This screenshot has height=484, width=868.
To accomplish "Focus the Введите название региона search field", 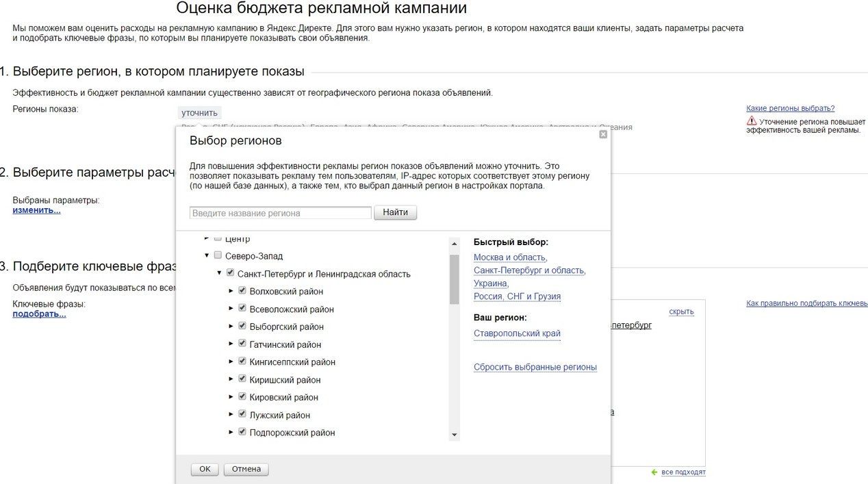I will pyautogui.click(x=281, y=213).
